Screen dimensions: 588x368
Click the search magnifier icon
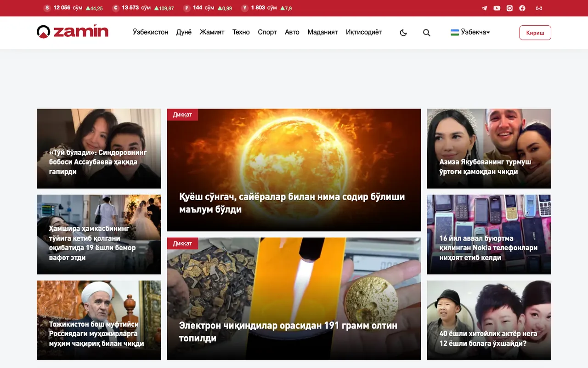click(427, 33)
